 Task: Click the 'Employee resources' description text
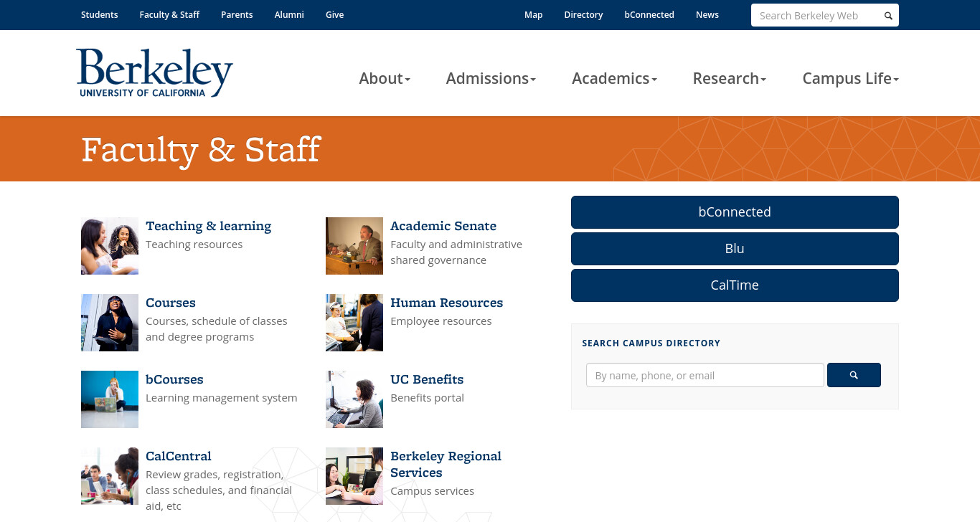(441, 321)
